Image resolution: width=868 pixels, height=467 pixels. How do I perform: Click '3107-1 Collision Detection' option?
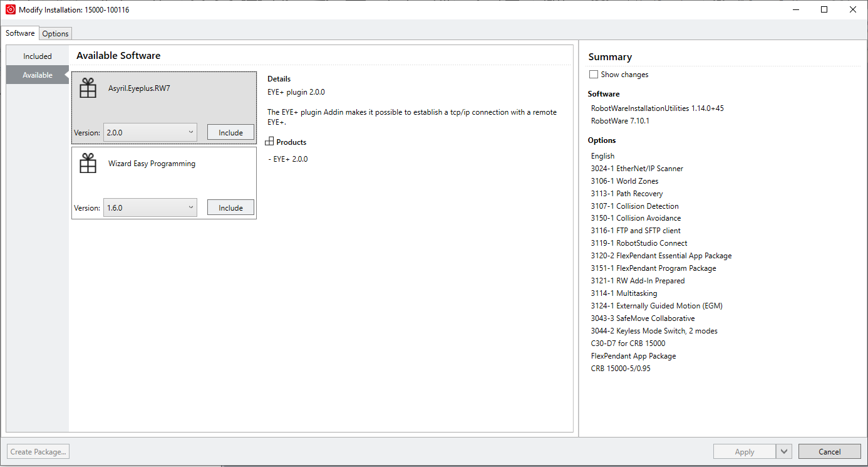coord(634,206)
